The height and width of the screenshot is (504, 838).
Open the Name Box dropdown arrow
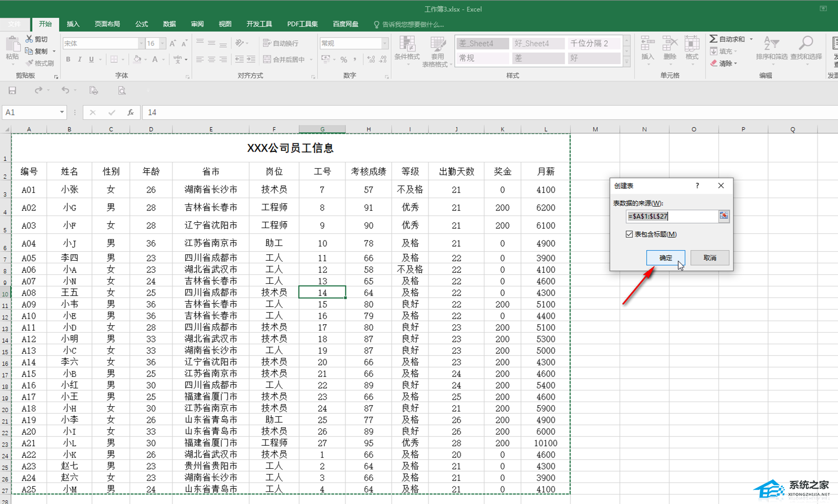click(62, 112)
